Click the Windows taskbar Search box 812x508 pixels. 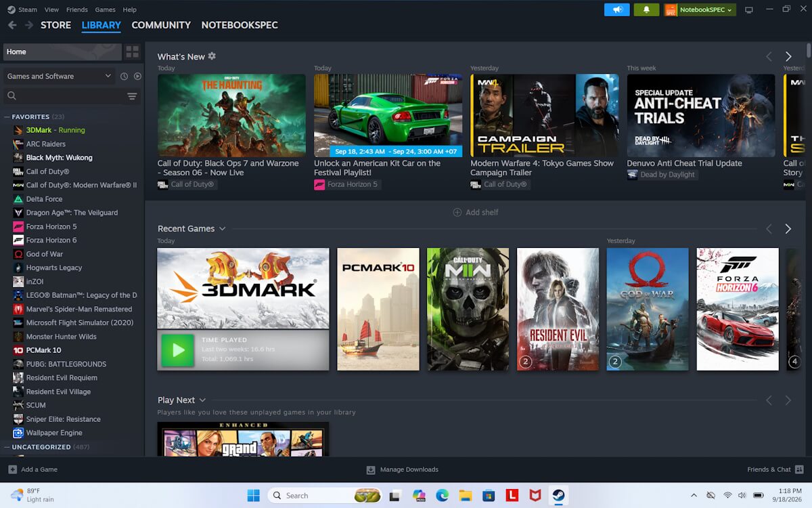tap(326, 496)
